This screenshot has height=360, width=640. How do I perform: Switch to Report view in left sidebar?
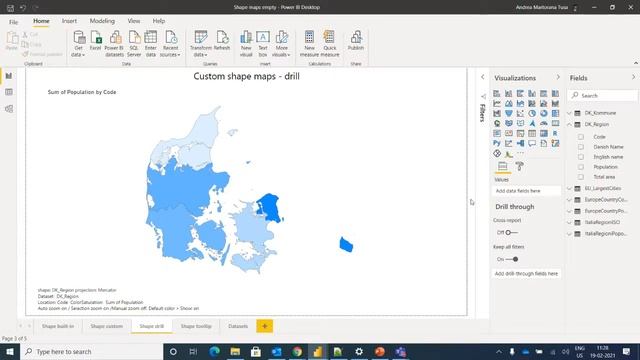click(x=9, y=76)
